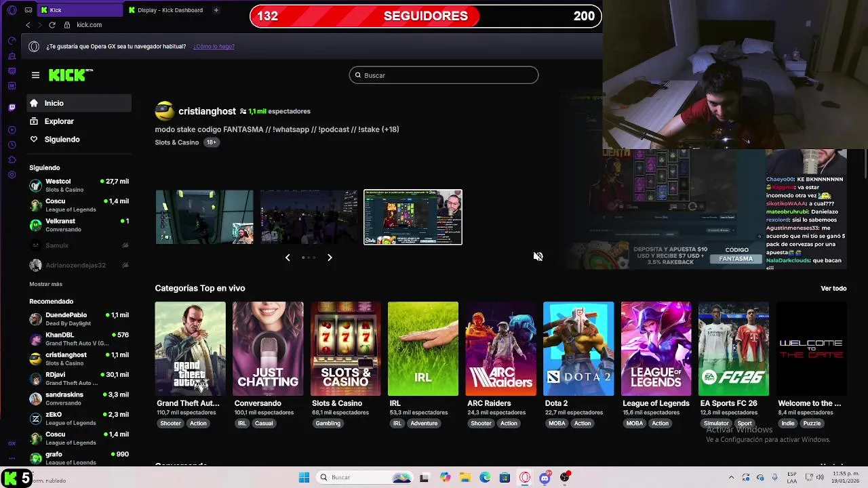Open the cristianghost channel name
This screenshot has height=488, width=868.
point(207,111)
